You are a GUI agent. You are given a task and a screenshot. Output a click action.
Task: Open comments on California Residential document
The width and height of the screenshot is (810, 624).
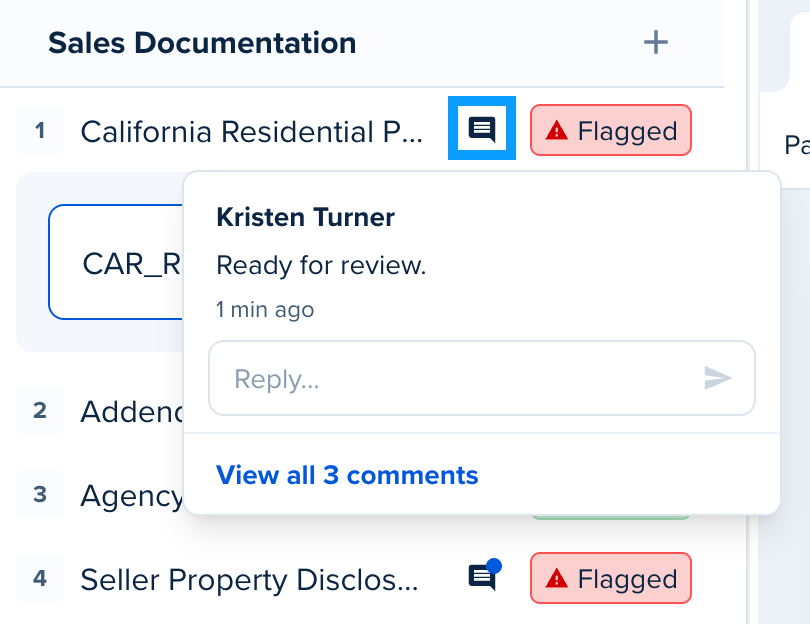point(481,128)
